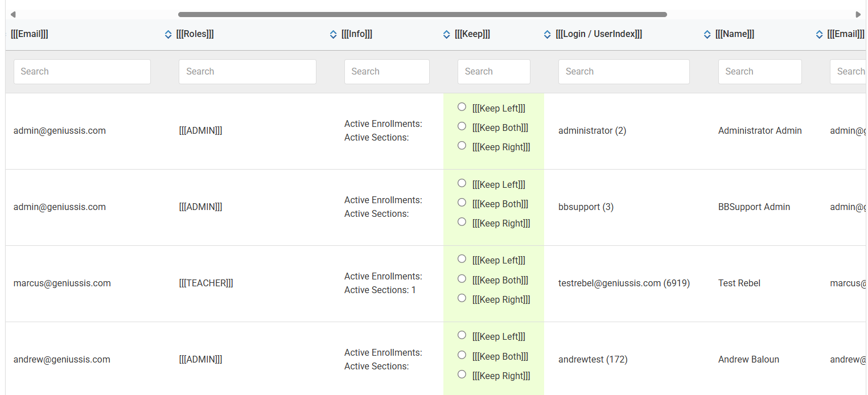Screen dimensions: 868x395
Task: Select Keep Left for the andrewtest row
Action: (x=462, y=335)
